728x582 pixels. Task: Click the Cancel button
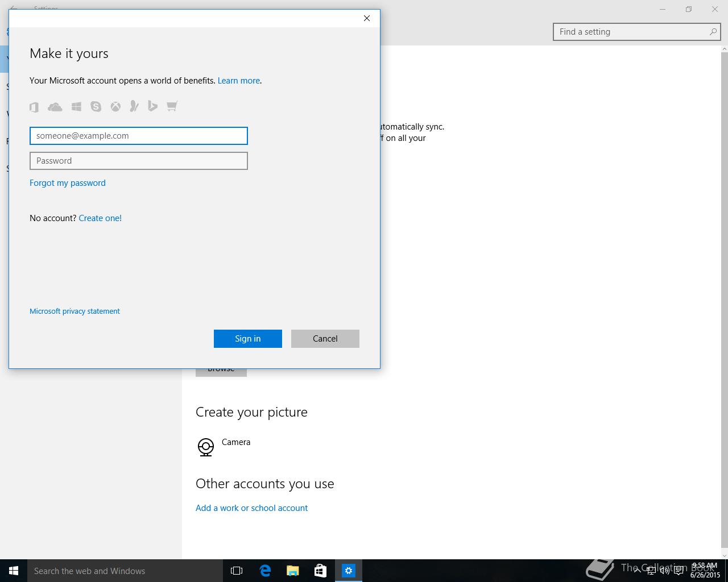(325, 339)
